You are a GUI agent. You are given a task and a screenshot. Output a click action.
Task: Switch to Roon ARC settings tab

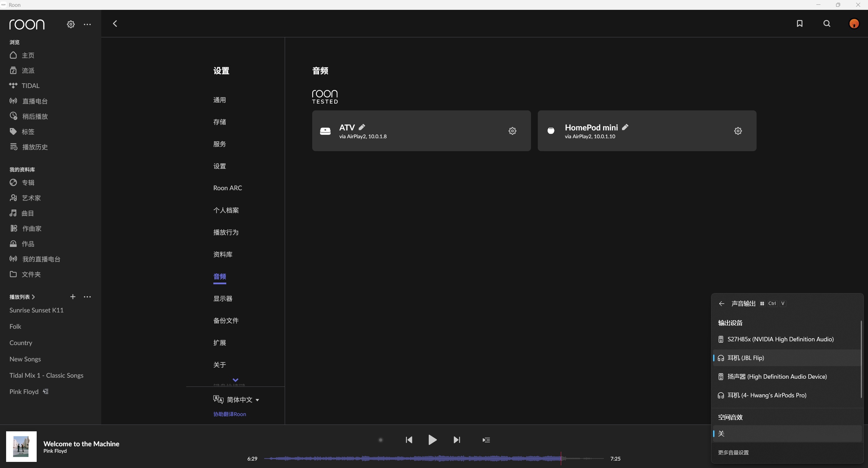pyautogui.click(x=228, y=188)
